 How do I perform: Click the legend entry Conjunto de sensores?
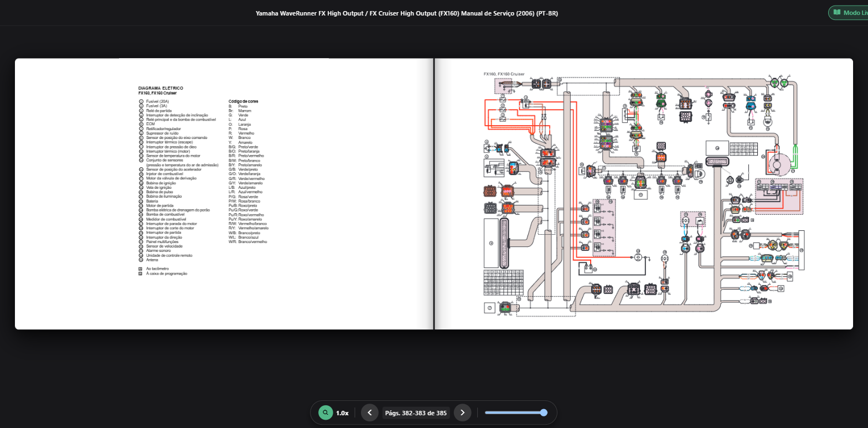click(x=164, y=160)
